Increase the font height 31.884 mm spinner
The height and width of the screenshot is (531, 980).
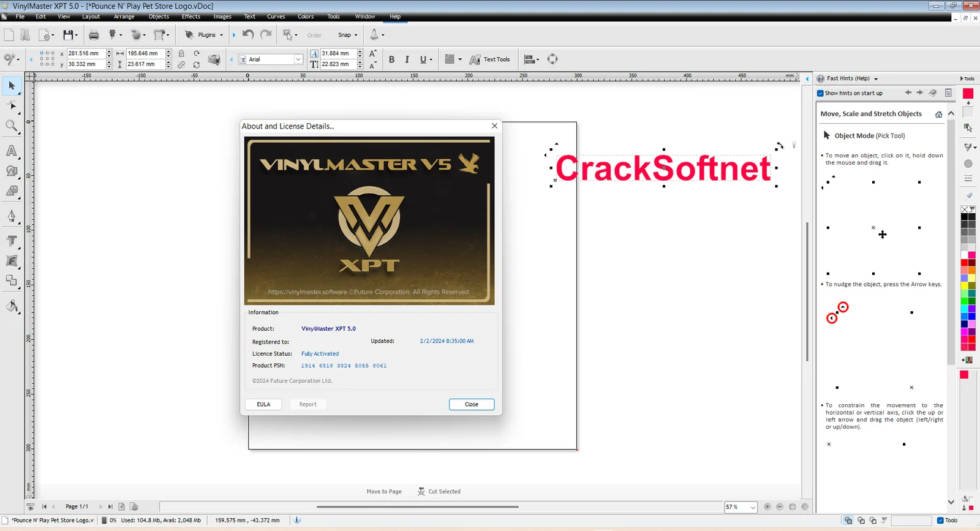360,51
